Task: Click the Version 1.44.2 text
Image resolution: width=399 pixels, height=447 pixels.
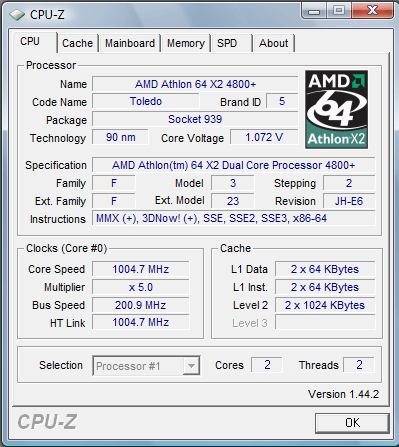Action: pos(343,394)
